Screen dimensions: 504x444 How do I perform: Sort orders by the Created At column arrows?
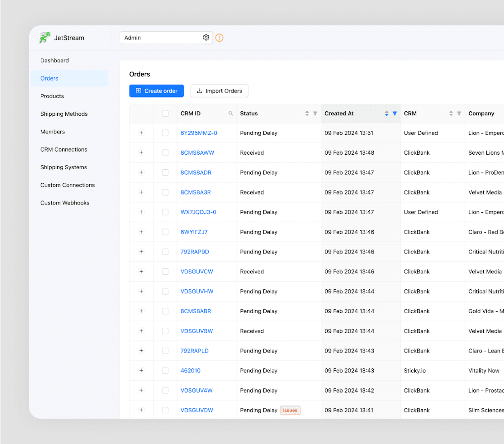386,114
